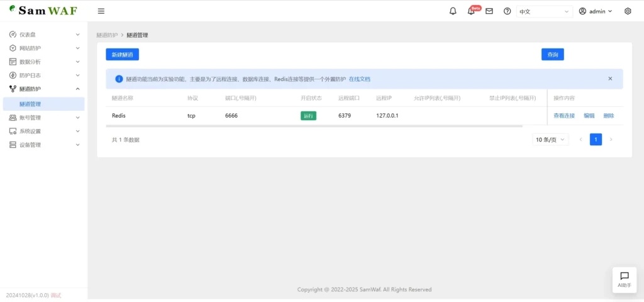Open the 在线文档 link
This screenshot has height=302, width=644.
(x=360, y=79)
